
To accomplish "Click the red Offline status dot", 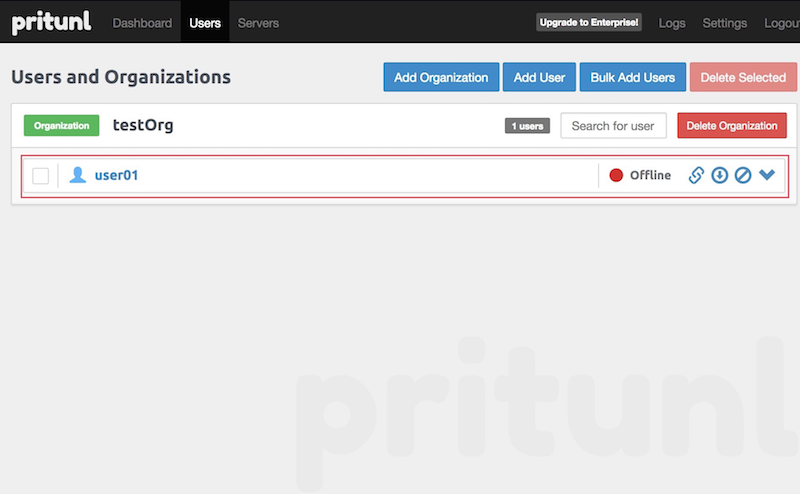I will coord(616,175).
